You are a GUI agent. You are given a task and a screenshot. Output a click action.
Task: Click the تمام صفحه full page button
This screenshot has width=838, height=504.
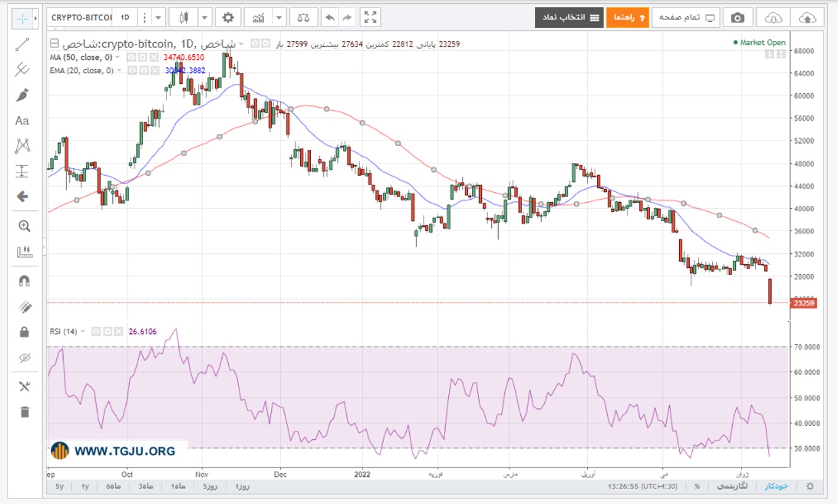(x=686, y=18)
